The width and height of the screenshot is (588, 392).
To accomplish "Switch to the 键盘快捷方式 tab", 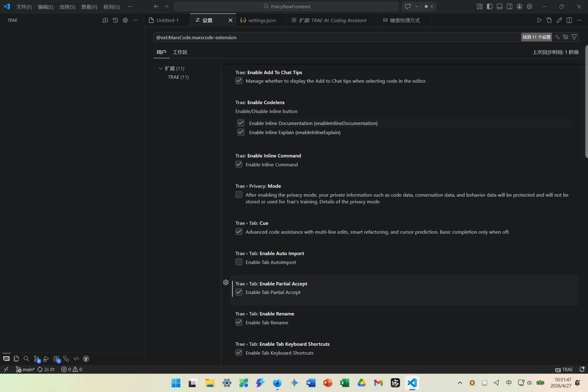I will click(x=404, y=20).
